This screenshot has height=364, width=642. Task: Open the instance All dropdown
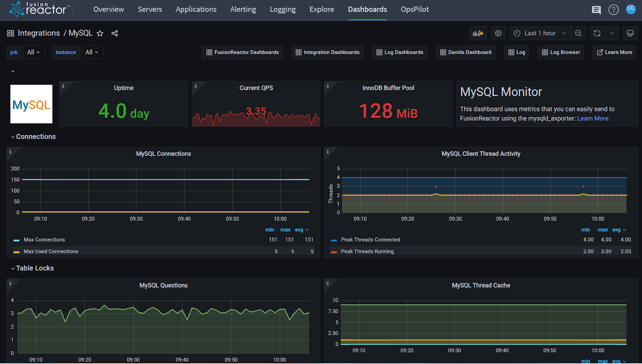coord(92,52)
